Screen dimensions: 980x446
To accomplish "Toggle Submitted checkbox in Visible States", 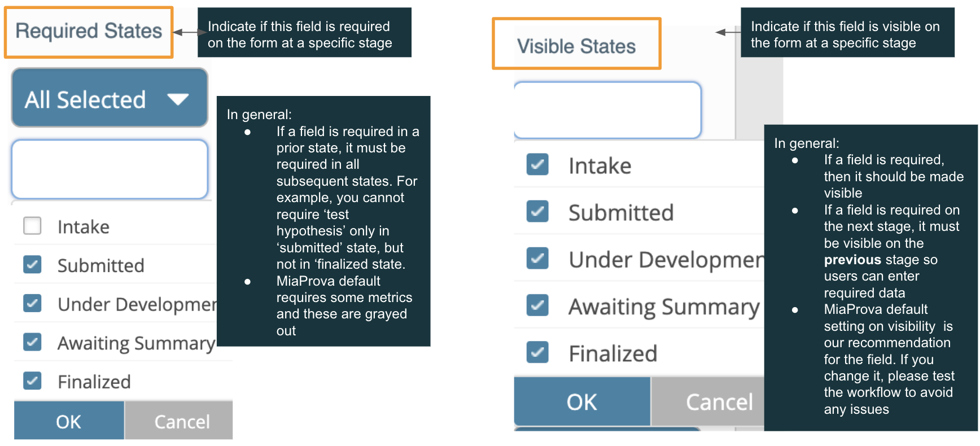I will point(537,211).
